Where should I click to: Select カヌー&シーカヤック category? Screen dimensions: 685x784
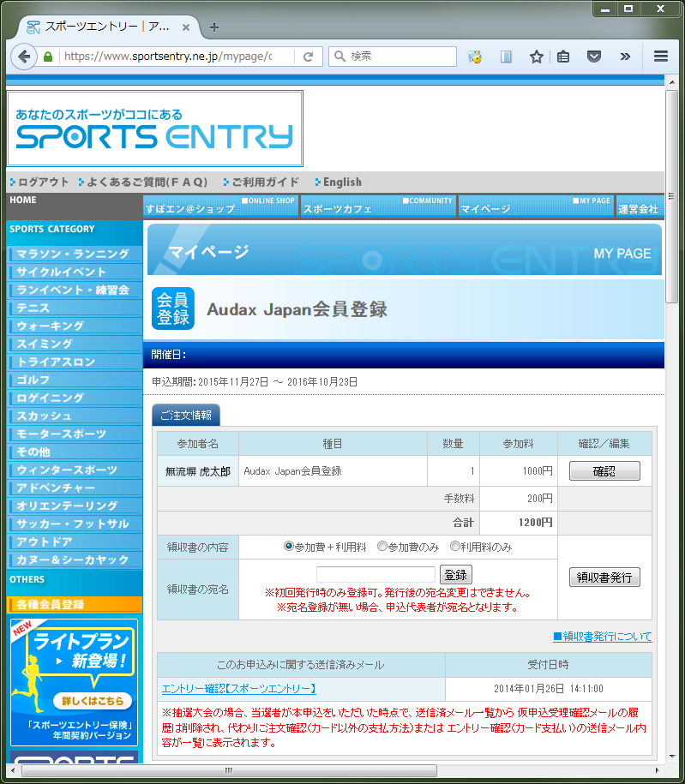coord(75,560)
